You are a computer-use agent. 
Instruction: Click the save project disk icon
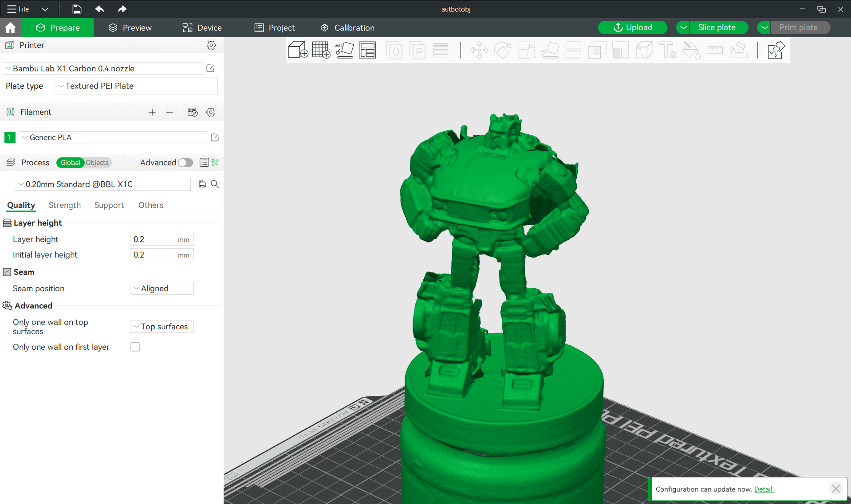(77, 9)
